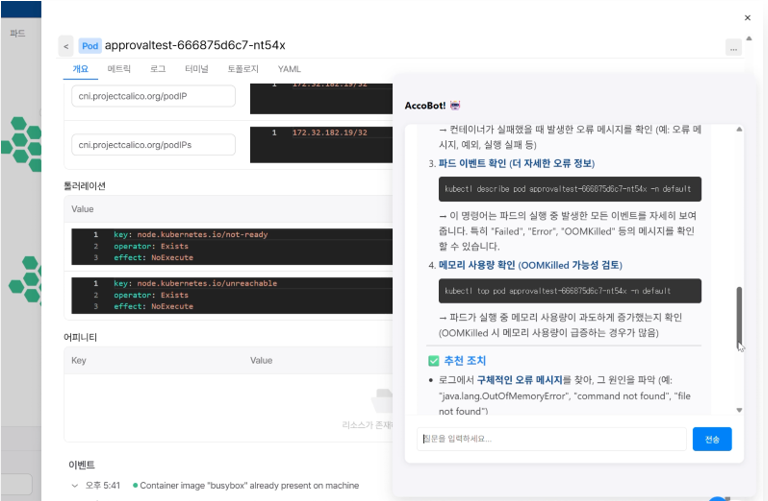Open the '...' more options menu
Image resolution: width=768 pixels, height=501 pixels.
[x=733, y=48]
